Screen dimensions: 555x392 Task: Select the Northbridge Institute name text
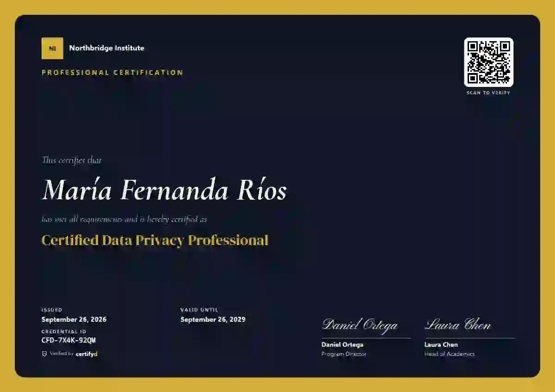click(x=106, y=48)
